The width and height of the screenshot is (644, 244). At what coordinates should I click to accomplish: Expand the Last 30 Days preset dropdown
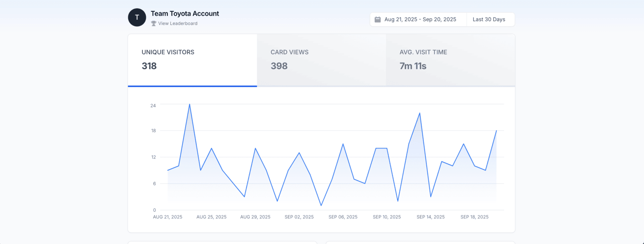point(489,19)
